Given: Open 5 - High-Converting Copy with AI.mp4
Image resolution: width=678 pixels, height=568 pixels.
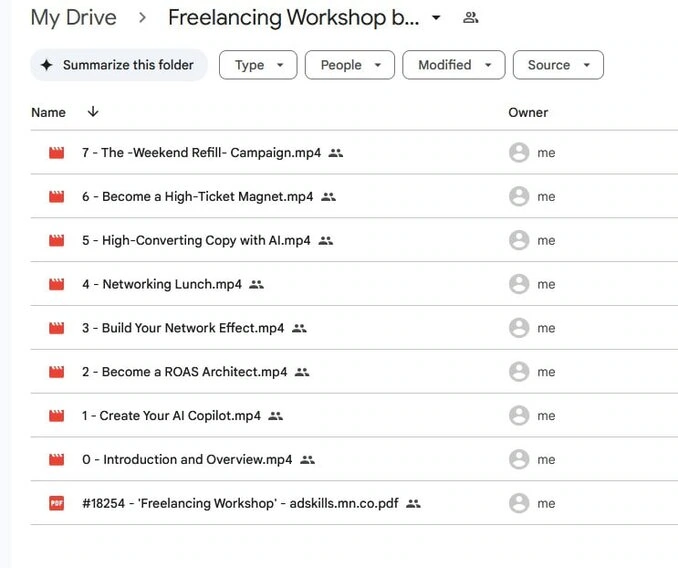Looking at the screenshot, I should point(196,240).
